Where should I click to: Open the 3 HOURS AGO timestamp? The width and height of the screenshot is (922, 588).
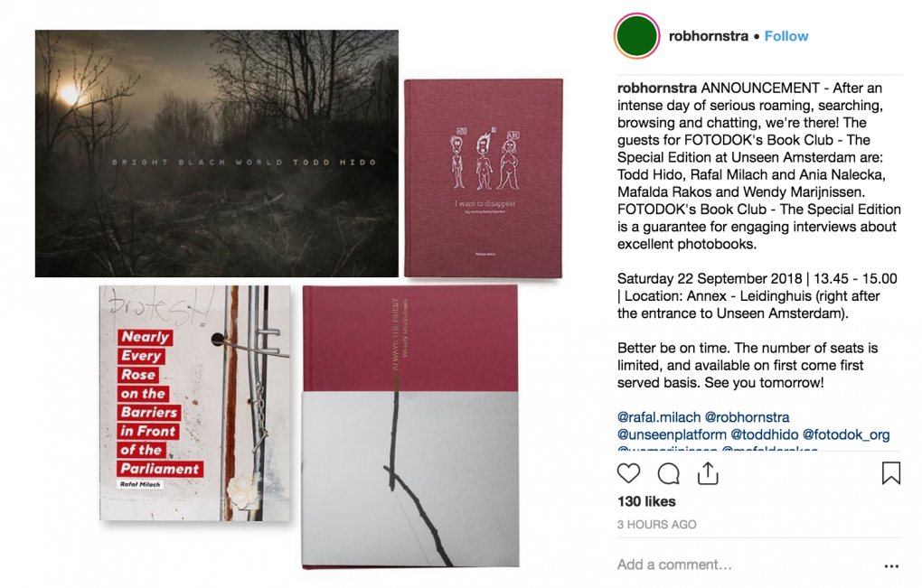point(657,525)
